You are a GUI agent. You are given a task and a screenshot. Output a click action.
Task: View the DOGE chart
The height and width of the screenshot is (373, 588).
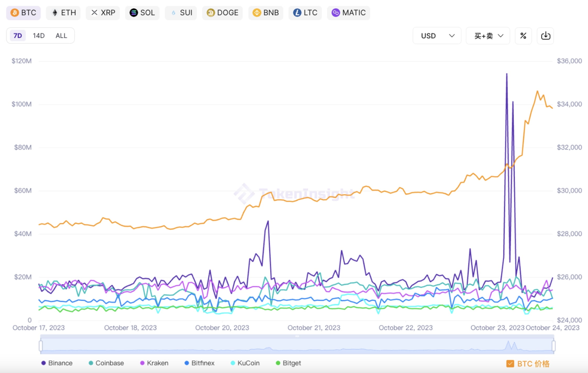click(222, 13)
